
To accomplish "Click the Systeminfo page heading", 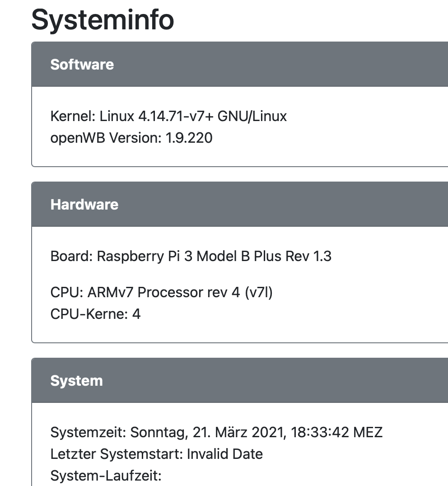I will [x=103, y=19].
